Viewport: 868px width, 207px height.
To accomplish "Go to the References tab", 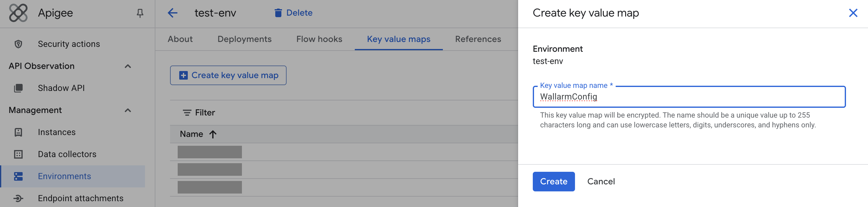I will [x=478, y=39].
